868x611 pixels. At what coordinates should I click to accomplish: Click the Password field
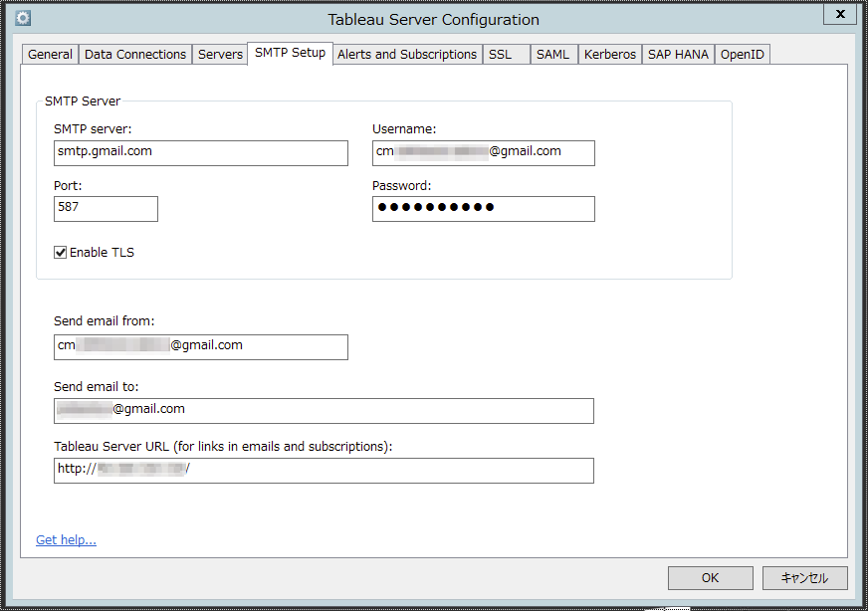[483, 209]
